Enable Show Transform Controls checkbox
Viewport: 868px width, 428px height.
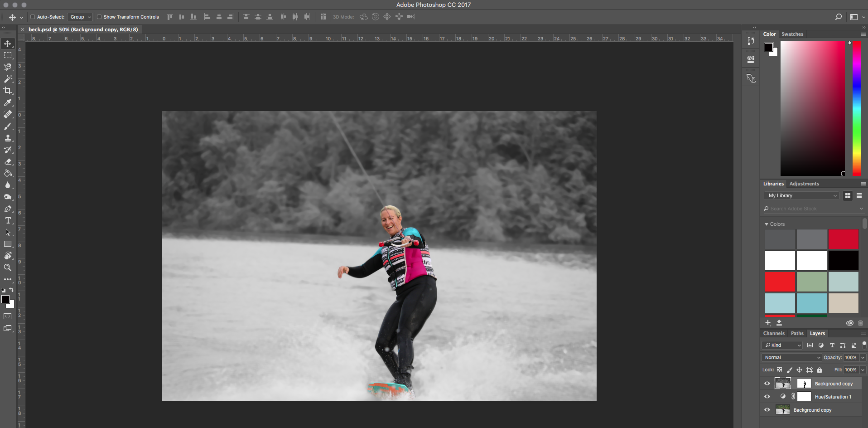[99, 17]
